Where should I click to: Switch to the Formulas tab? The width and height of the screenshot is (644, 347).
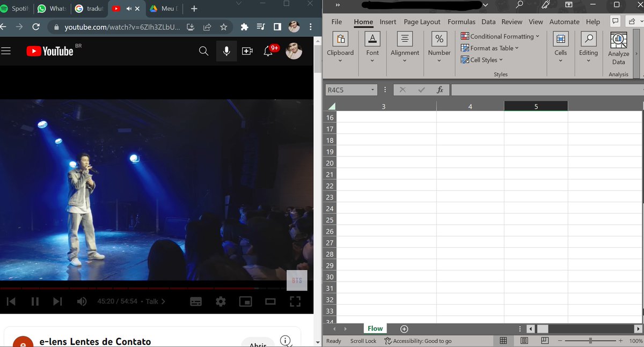pos(462,21)
